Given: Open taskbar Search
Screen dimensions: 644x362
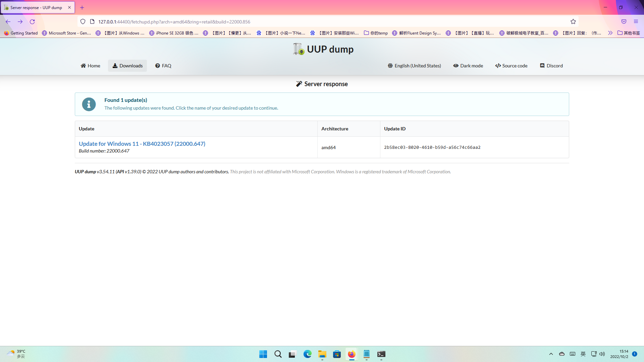Looking at the screenshot, I should (278, 354).
